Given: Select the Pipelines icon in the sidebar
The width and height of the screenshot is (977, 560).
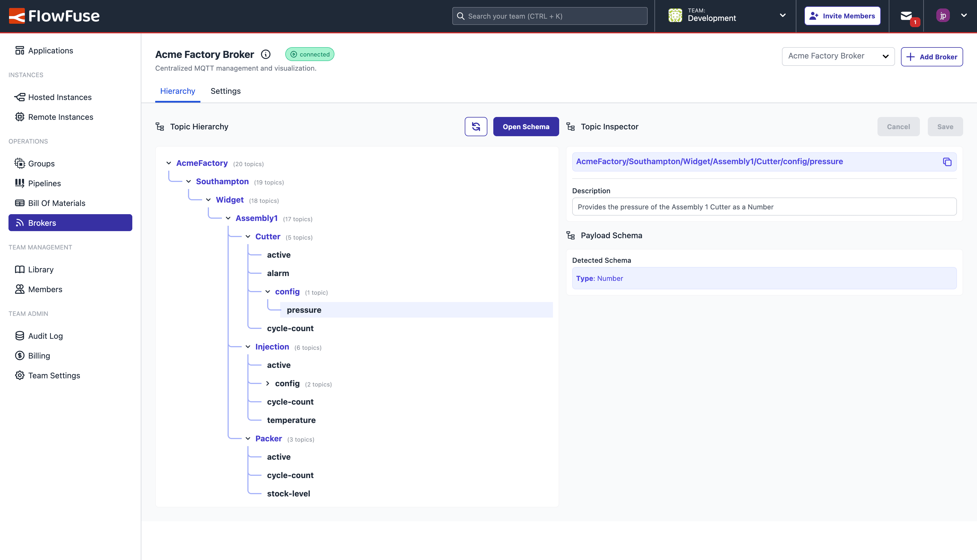Looking at the screenshot, I should pos(20,183).
